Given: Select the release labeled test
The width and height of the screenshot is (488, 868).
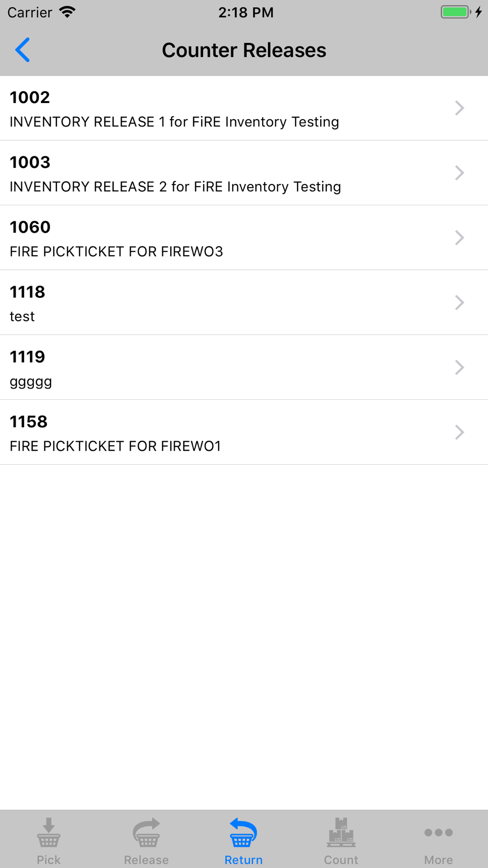Looking at the screenshot, I should click(244, 303).
